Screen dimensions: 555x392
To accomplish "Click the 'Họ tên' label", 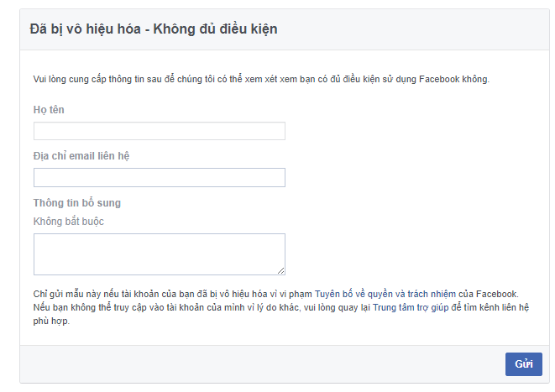I will pyautogui.click(x=49, y=110).
